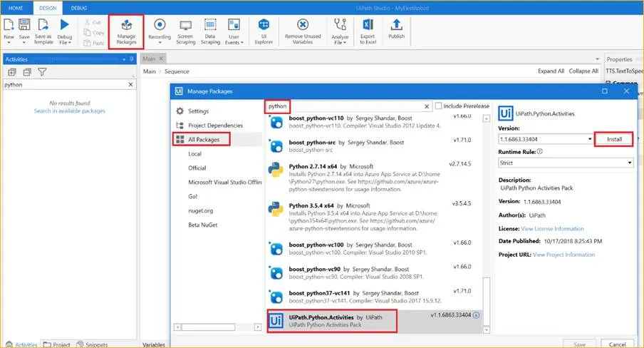Screen dimensions: 644x348
Task: Start Recording from the ribbon
Action: pyautogui.click(x=160, y=31)
